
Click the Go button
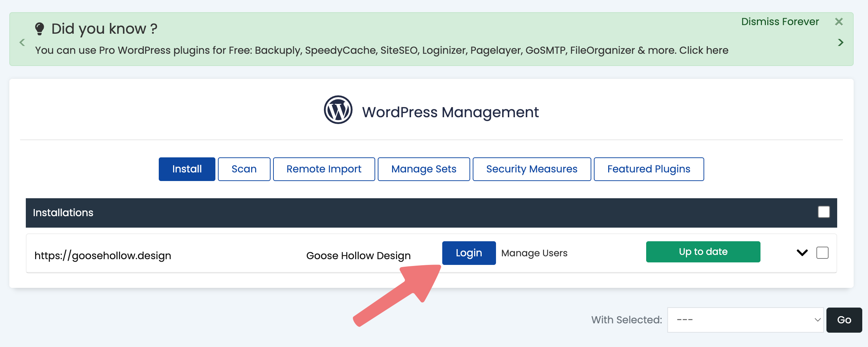pos(844,320)
